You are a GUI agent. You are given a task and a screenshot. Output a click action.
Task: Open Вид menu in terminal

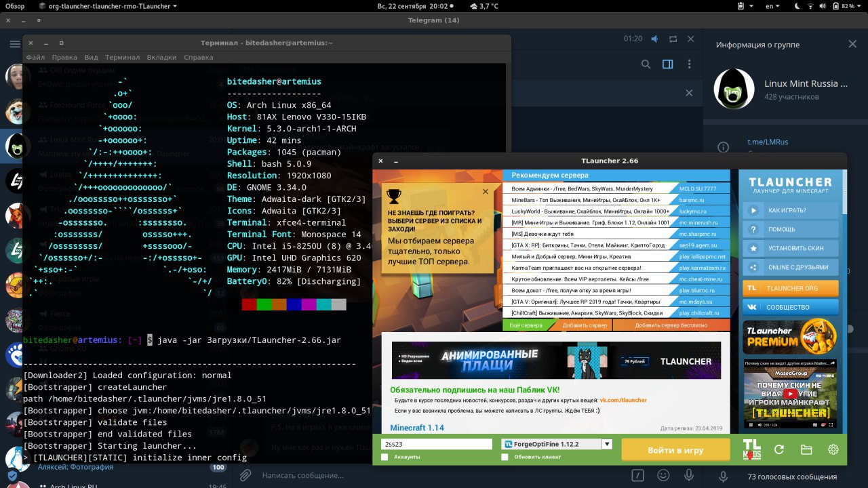pos(92,58)
